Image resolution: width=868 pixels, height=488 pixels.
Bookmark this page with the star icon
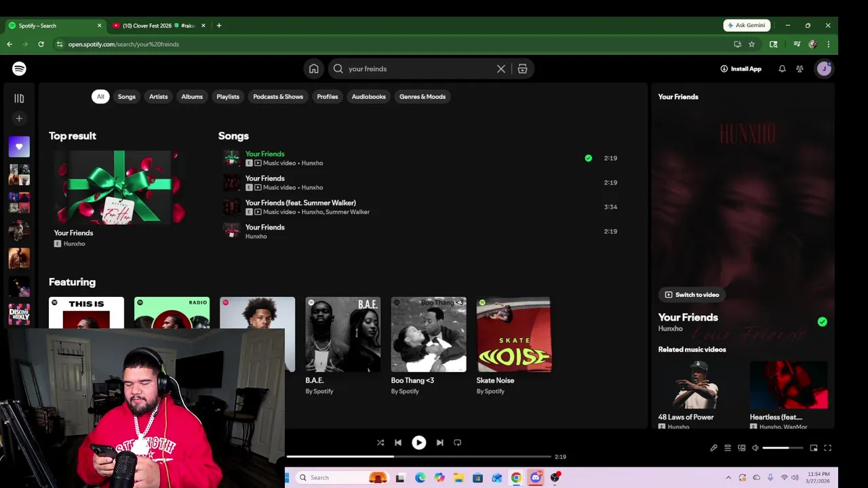pos(751,44)
